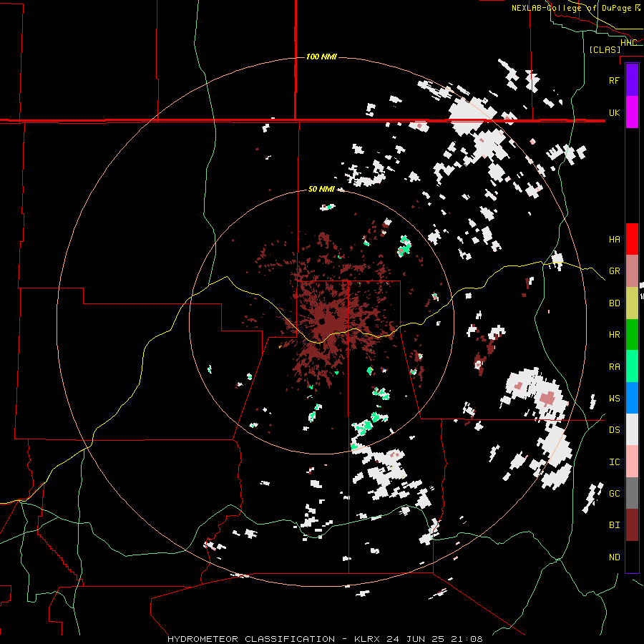Click the 21:08 timestamp
This screenshot has width=644, height=644.
click(x=469, y=639)
